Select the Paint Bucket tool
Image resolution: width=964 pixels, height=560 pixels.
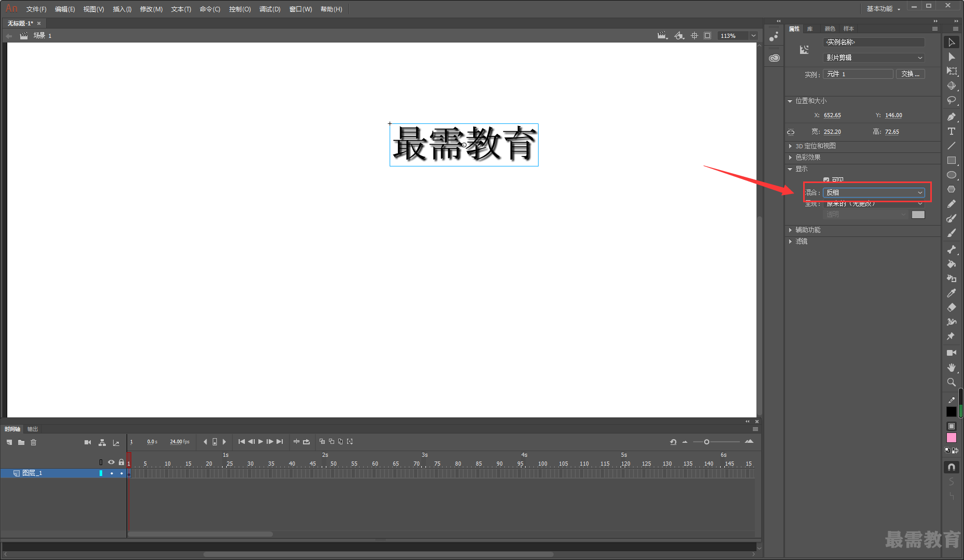[951, 264]
